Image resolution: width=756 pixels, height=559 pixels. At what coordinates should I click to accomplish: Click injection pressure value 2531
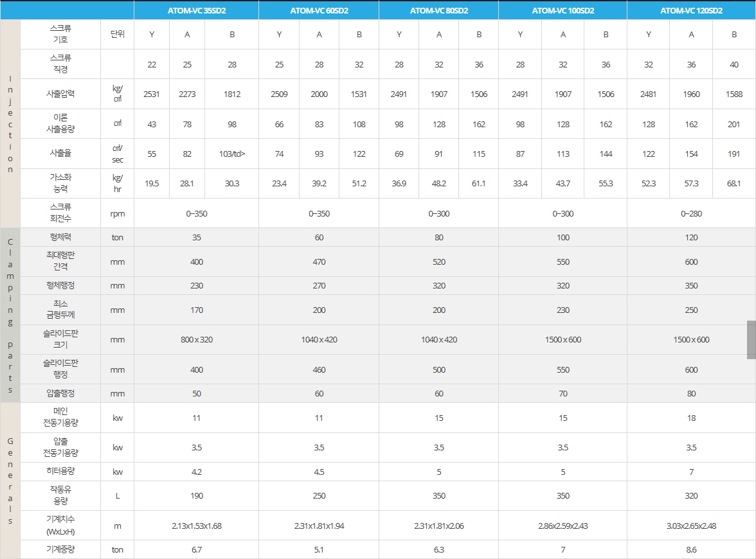click(x=152, y=94)
